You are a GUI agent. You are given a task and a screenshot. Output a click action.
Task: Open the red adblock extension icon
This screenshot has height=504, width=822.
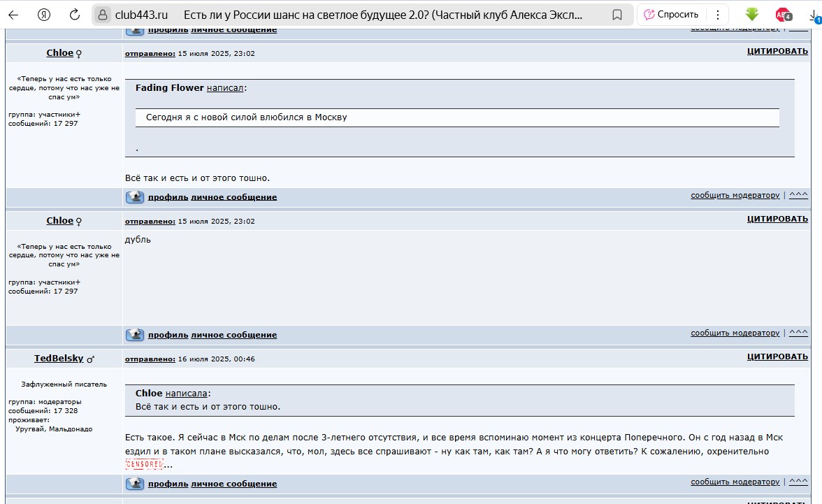tap(783, 15)
